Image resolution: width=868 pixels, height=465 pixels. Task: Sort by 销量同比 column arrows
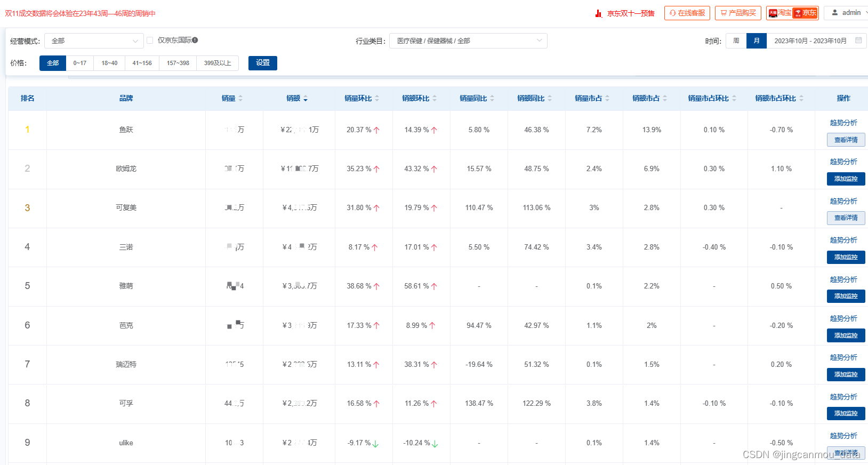492,98
